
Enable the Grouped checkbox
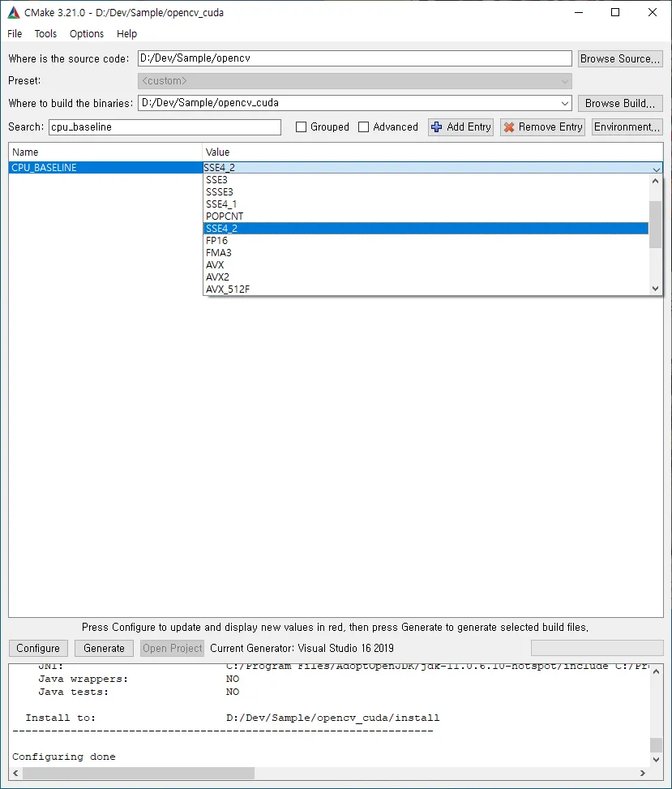301,126
